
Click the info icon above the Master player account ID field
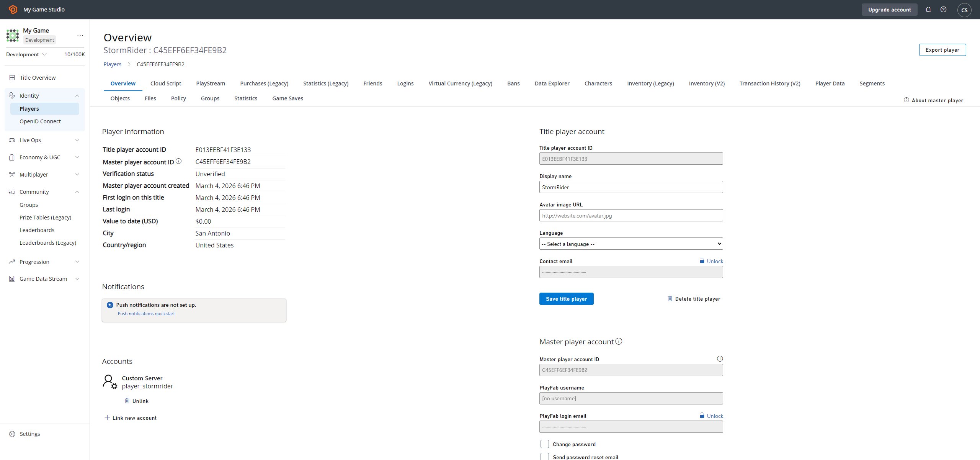coord(720,359)
